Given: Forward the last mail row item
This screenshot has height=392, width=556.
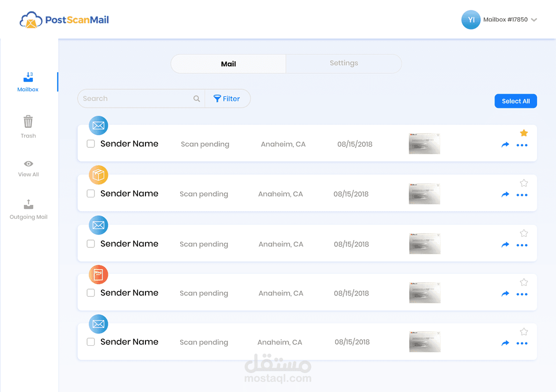Looking at the screenshot, I should 505,343.
